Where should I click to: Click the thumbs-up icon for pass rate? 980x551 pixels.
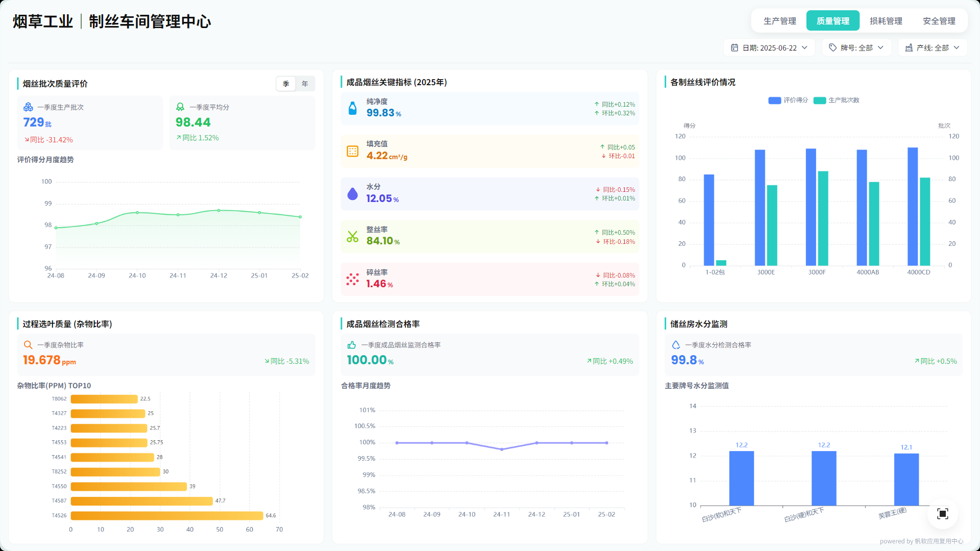352,345
